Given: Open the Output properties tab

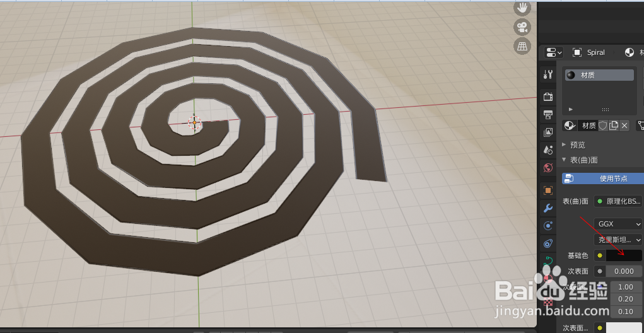Looking at the screenshot, I should click(x=548, y=114).
